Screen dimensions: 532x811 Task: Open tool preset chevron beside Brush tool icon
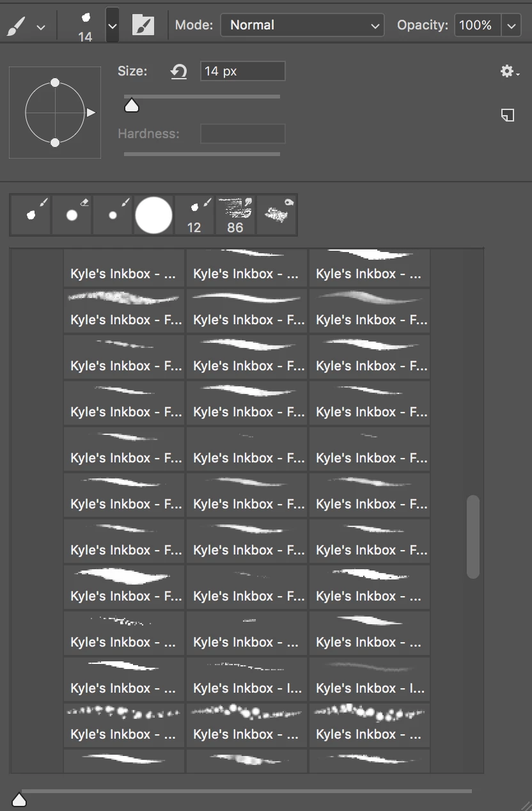(x=41, y=27)
